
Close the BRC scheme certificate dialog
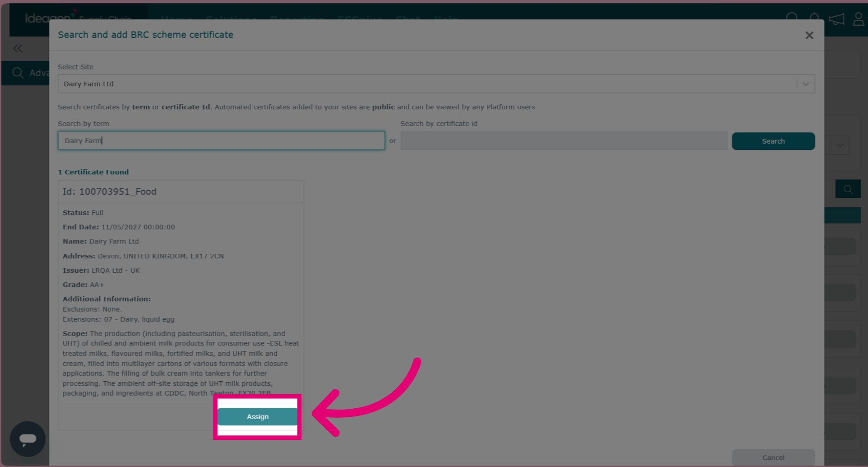(x=809, y=35)
